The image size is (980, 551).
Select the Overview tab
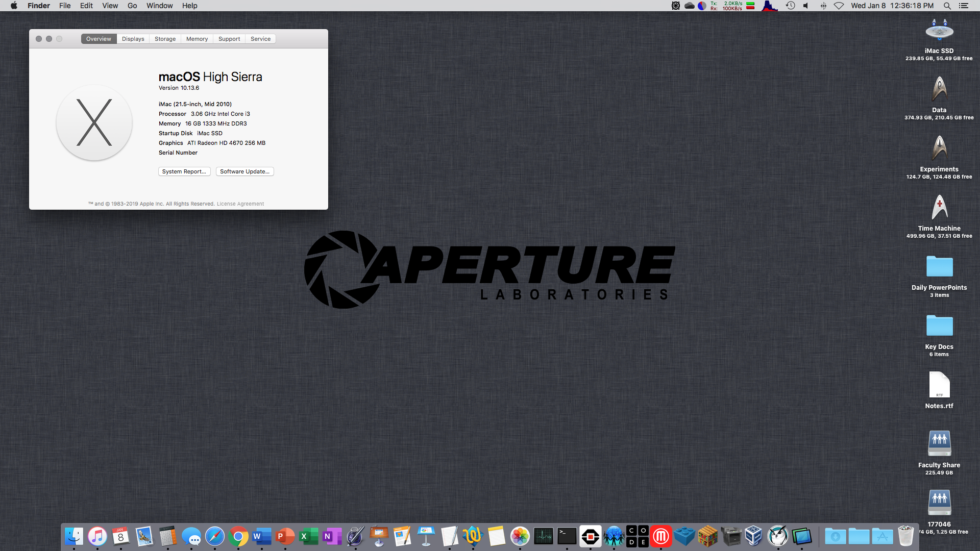pyautogui.click(x=99, y=39)
